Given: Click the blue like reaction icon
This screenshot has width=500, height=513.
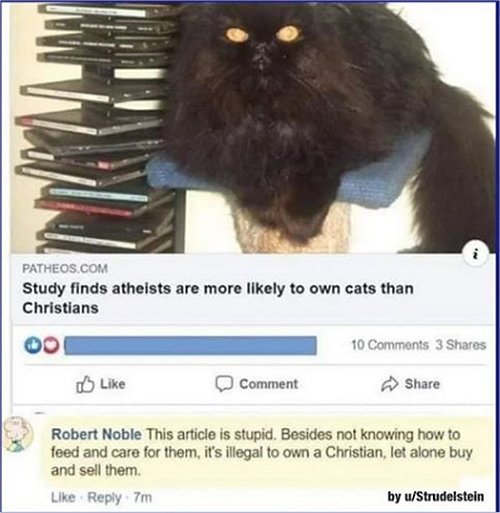Looking at the screenshot, I should [x=32, y=346].
